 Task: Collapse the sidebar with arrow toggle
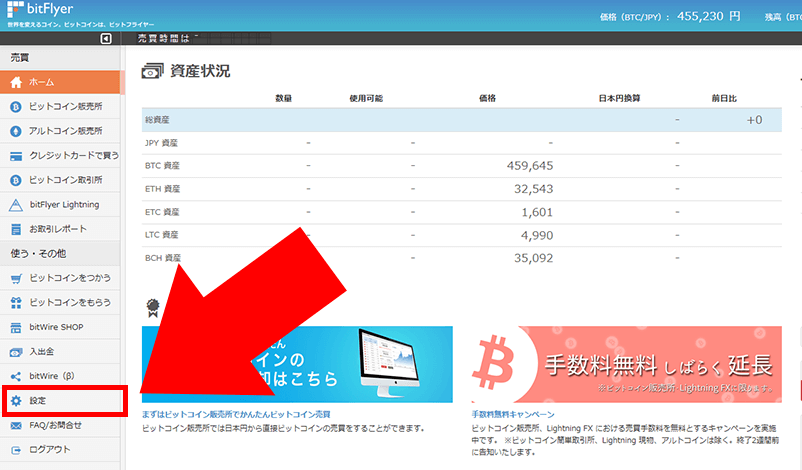107,39
